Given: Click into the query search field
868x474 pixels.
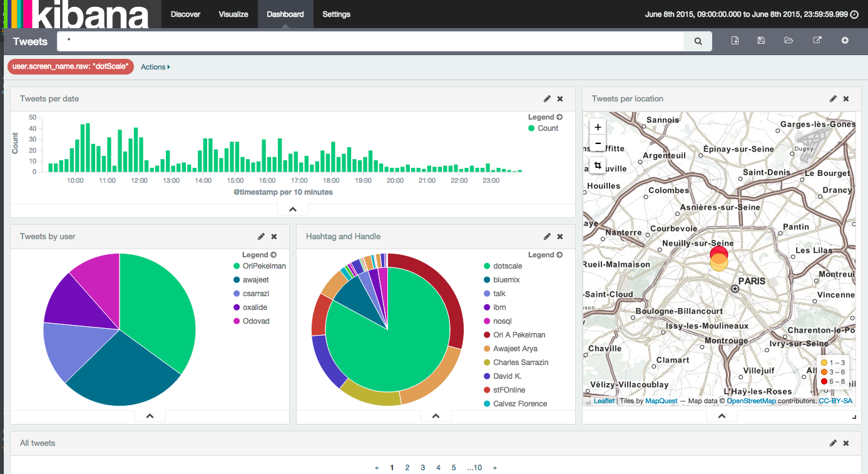Looking at the screenshot, I should tap(370, 41).
